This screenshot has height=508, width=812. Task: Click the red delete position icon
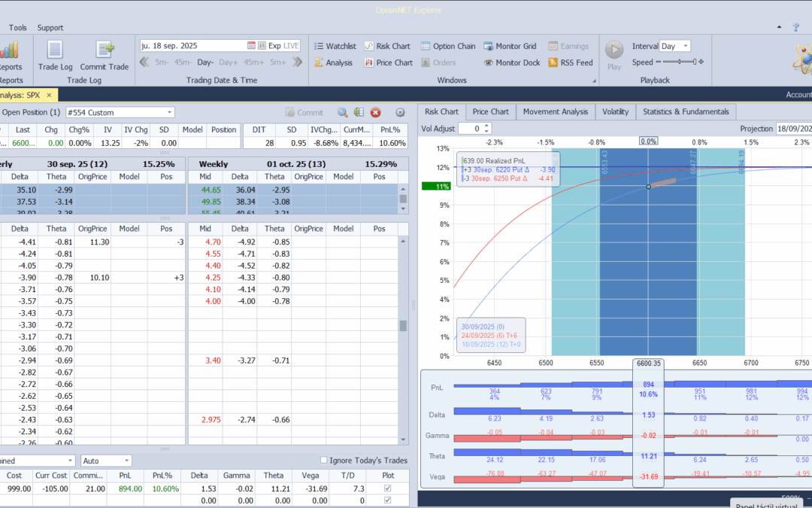[x=376, y=112]
